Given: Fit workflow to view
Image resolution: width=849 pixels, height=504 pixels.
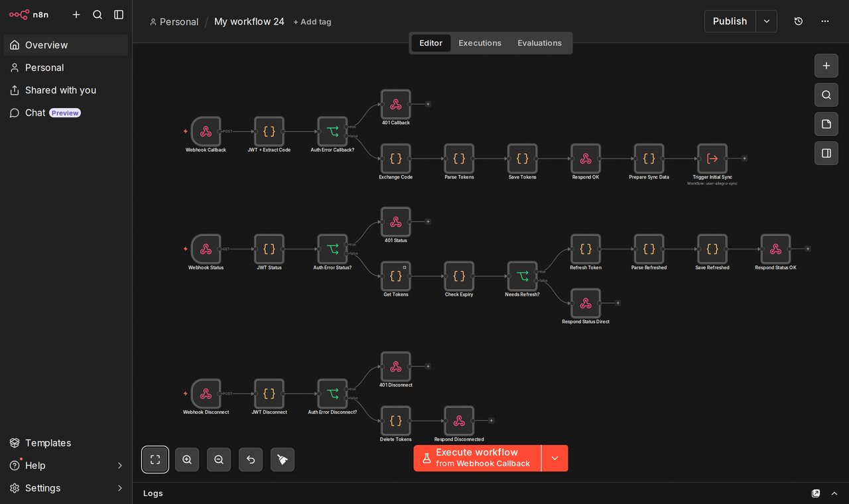Looking at the screenshot, I should tap(155, 460).
